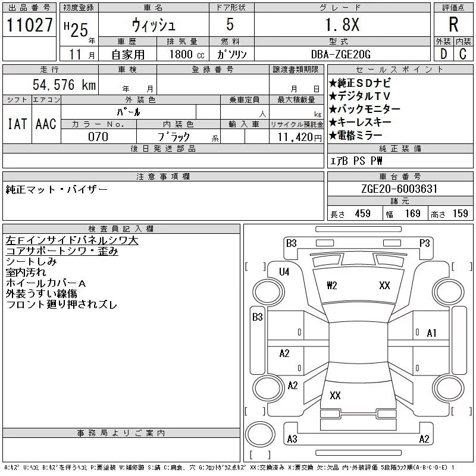Select the セールスポイント section header

(400, 70)
